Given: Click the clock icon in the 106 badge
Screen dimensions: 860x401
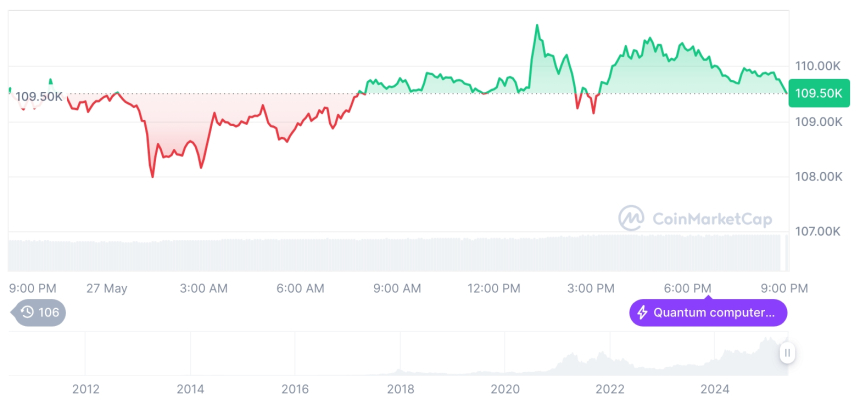Looking at the screenshot, I should 27,312.
